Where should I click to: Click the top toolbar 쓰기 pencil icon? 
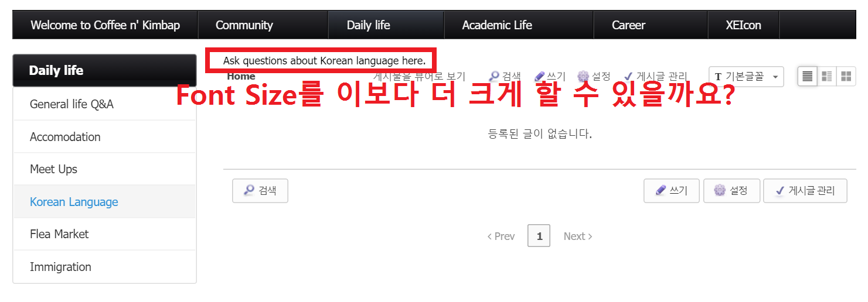tap(540, 76)
